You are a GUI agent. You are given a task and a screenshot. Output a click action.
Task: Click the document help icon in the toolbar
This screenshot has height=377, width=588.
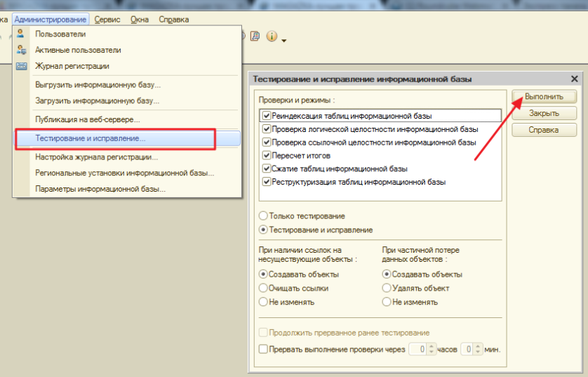(255, 36)
